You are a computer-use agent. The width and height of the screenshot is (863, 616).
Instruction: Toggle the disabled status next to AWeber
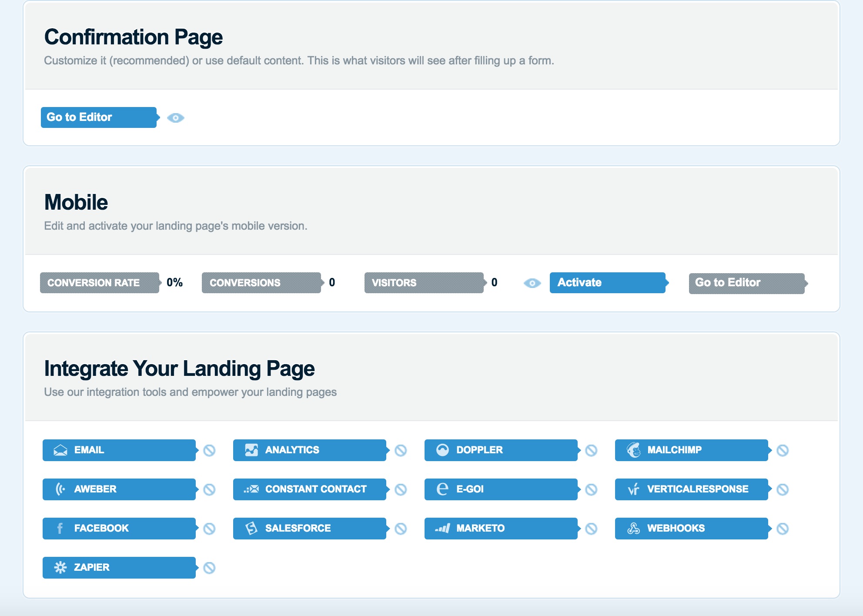point(209,489)
